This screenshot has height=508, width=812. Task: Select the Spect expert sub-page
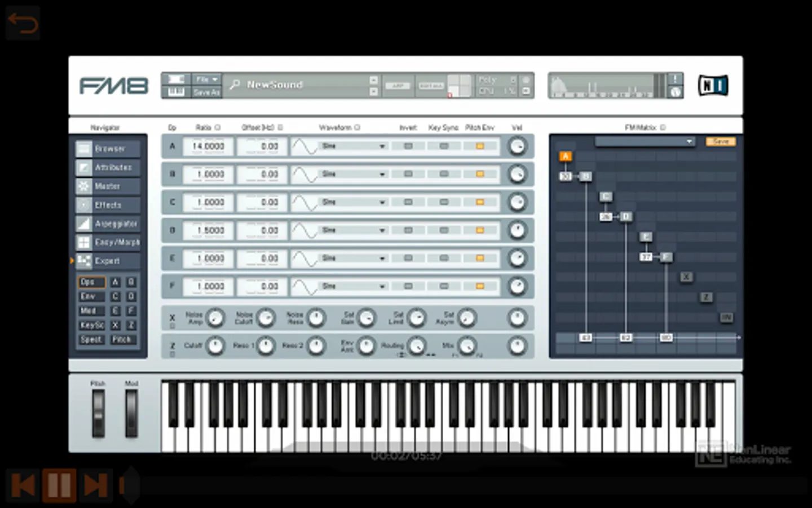(91, 339)
